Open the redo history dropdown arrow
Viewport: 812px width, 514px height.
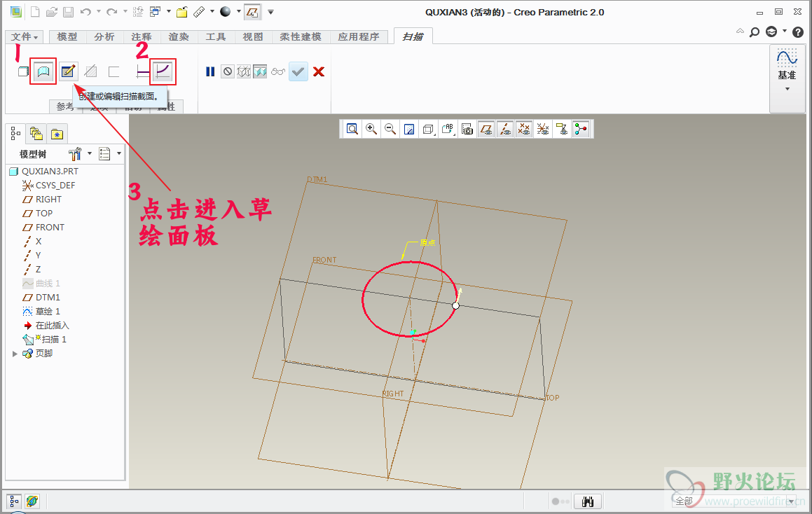point(125,11)
